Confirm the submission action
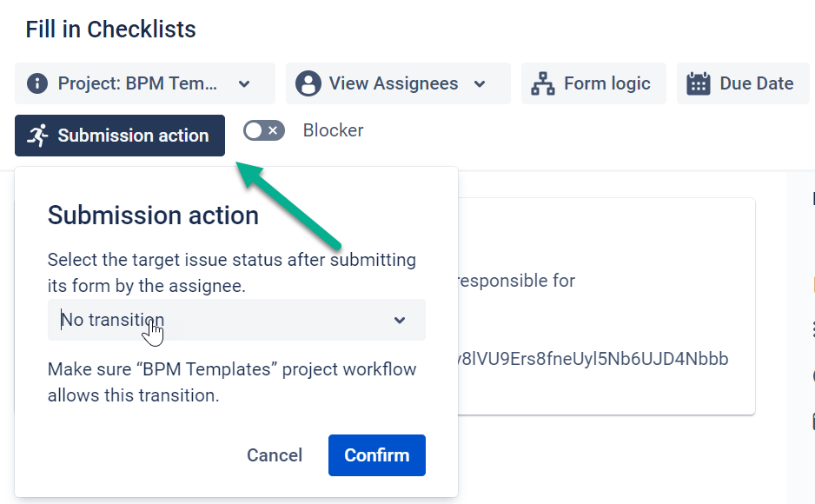The width and height of the screenshot is (815, 504). [376, 455]
